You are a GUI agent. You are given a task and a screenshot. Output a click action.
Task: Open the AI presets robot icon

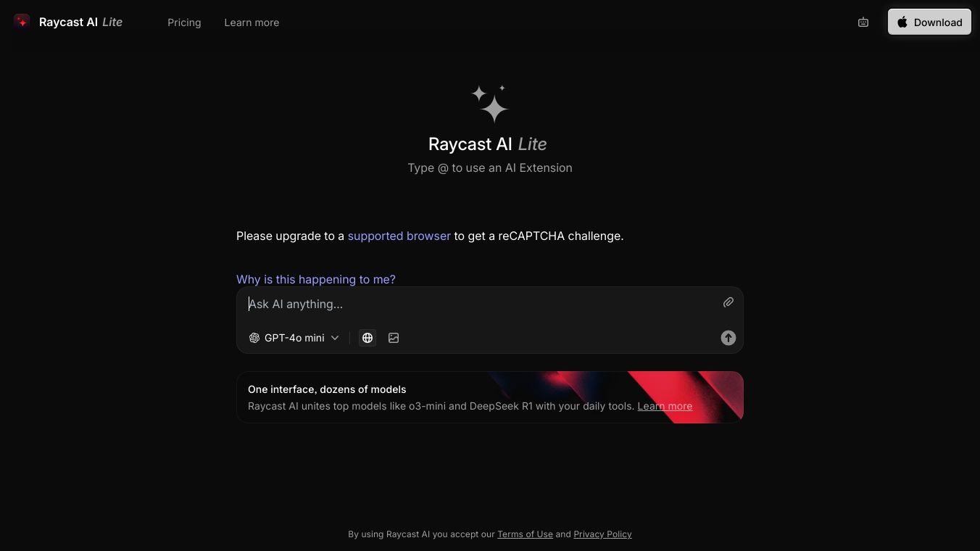pyautogui.click(x=863, y=22)
